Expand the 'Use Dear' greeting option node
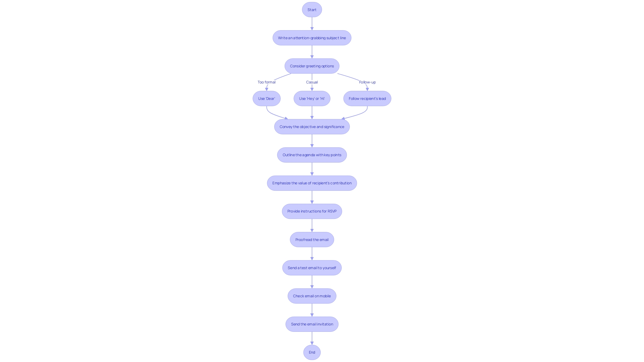644x362 pixels. pyautogui.click(x=266, y=98)
